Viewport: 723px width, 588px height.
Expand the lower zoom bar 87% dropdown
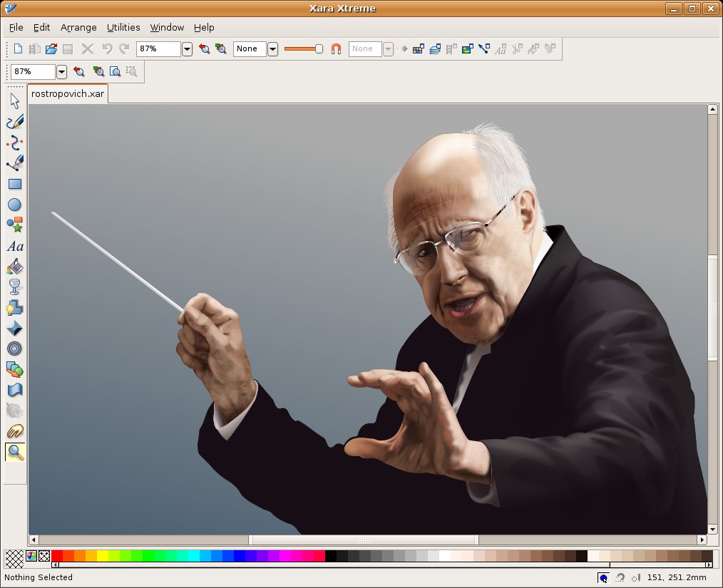(x=61, y=71)
